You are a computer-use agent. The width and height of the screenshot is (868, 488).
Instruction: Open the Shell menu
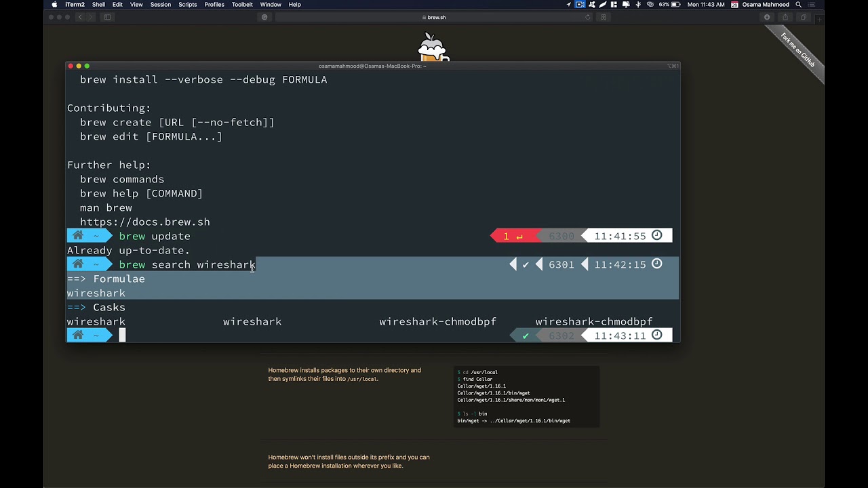click(98, 5)
